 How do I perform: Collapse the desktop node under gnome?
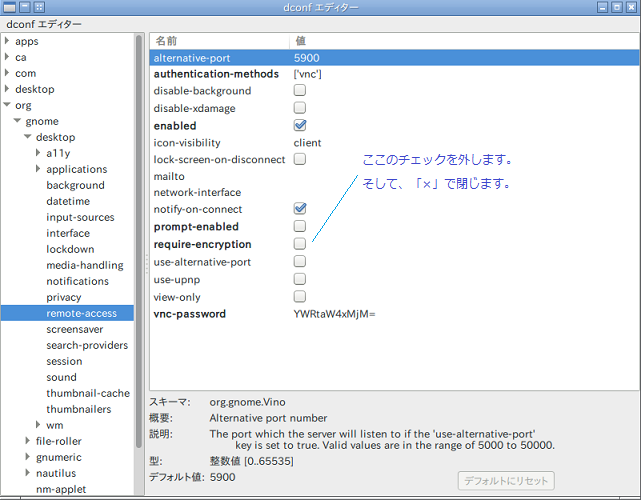27,137
